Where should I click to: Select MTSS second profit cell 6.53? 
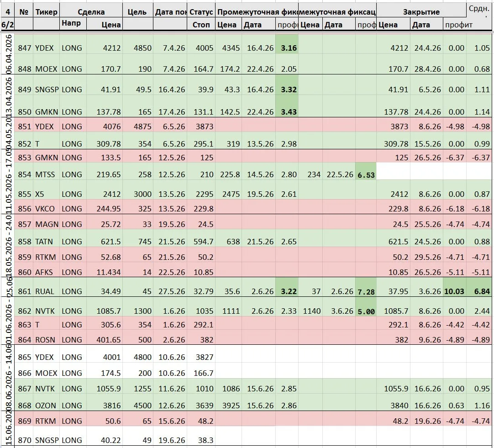(366, 174)
